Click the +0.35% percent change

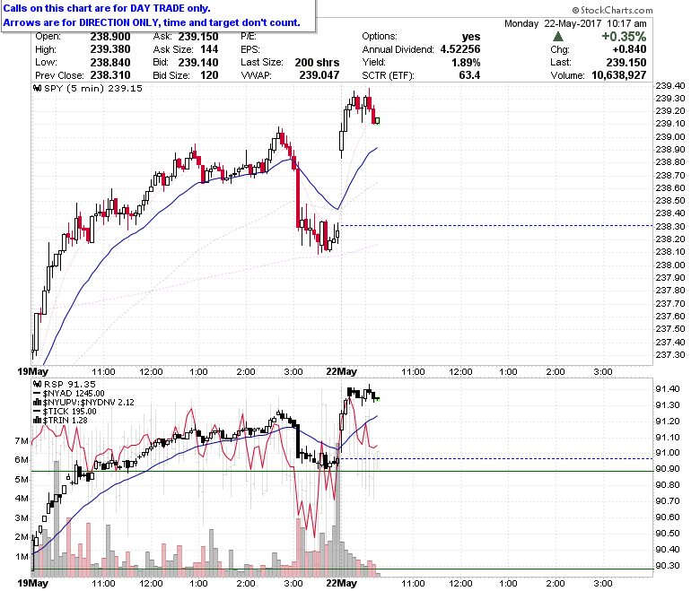(624, 37)
